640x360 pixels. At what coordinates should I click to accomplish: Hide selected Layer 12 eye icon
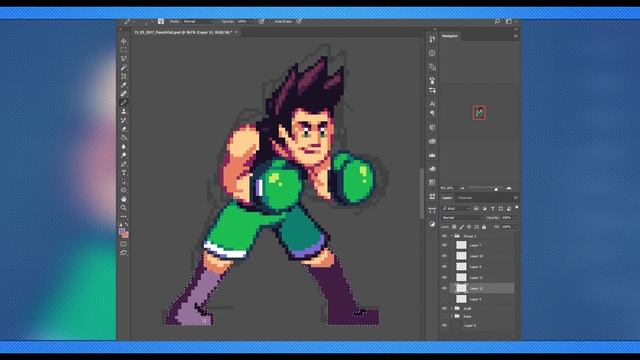(x=444, y=288)
